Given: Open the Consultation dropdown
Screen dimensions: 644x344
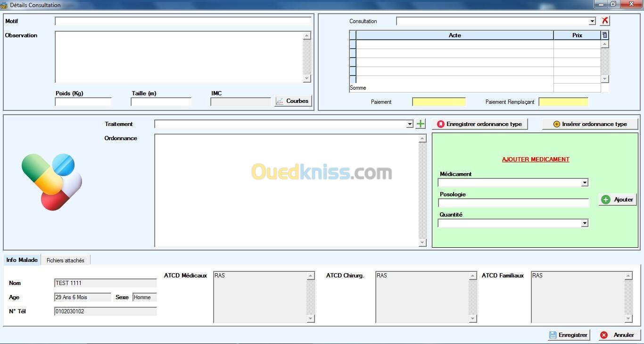Looking at the screenshot, I should pos(592,21).
